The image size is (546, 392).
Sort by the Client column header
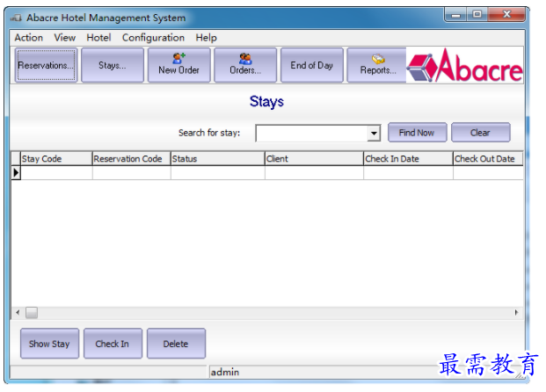pos(314,159)
